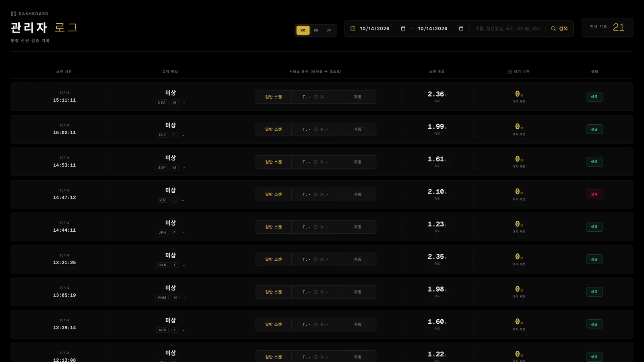Click the yellow calendar icon in date range

353,29
